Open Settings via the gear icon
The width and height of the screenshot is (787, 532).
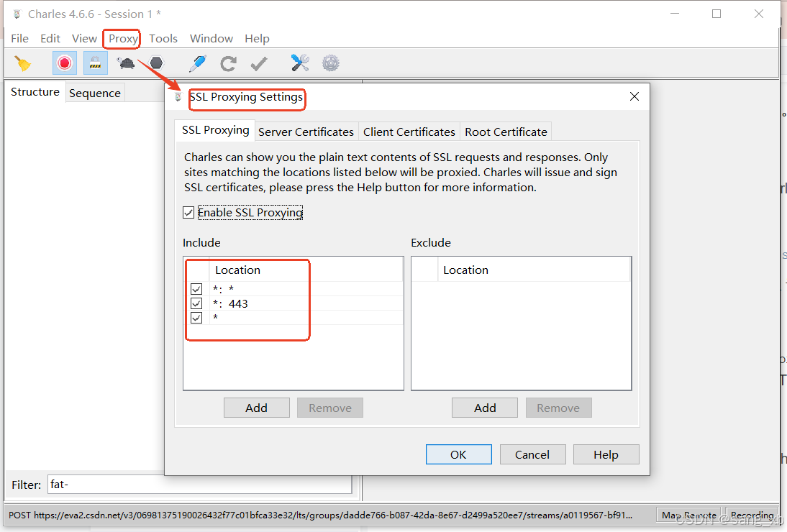tap(331, 63)
